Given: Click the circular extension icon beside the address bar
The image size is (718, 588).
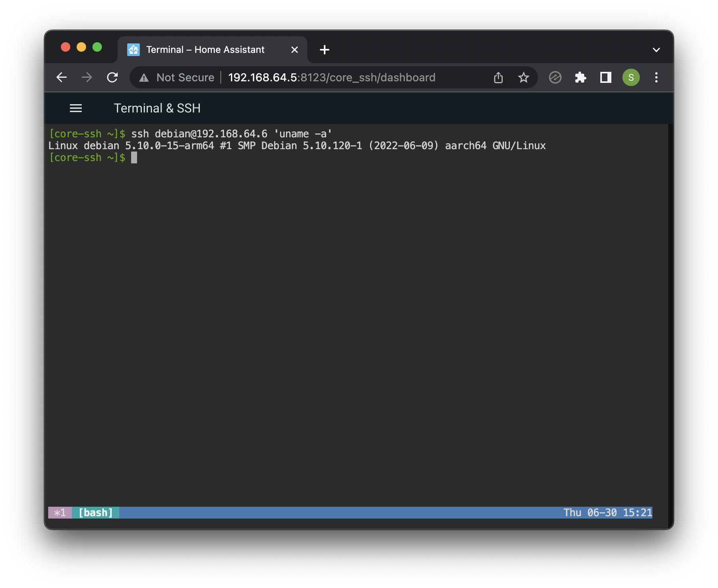Looking at the screenshot, I should (x=555, y=77).
